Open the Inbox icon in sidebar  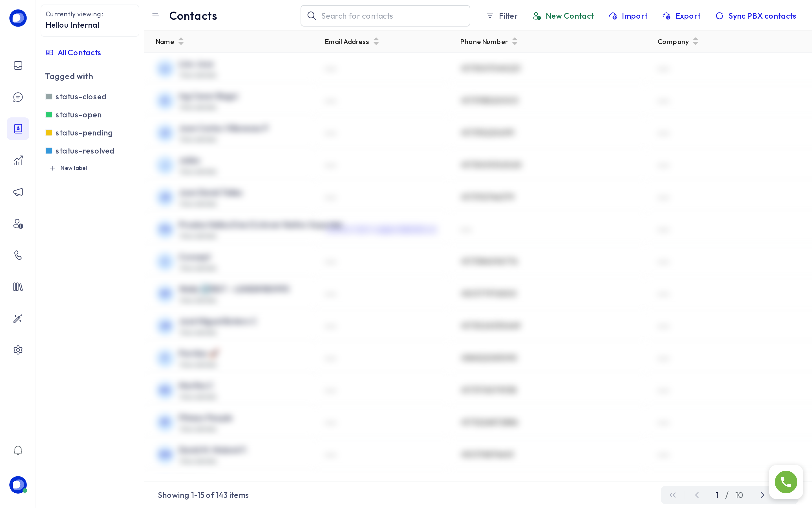[x=18, y=65]
